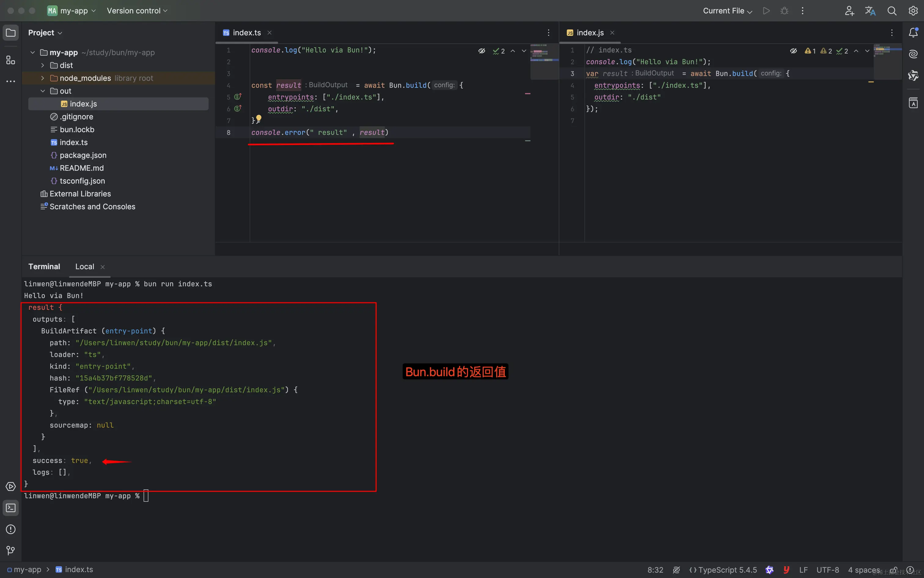Viewport: 924px width, 578px height.
Task: Open the Version control dropdown
Action: [x=137, y=11]
